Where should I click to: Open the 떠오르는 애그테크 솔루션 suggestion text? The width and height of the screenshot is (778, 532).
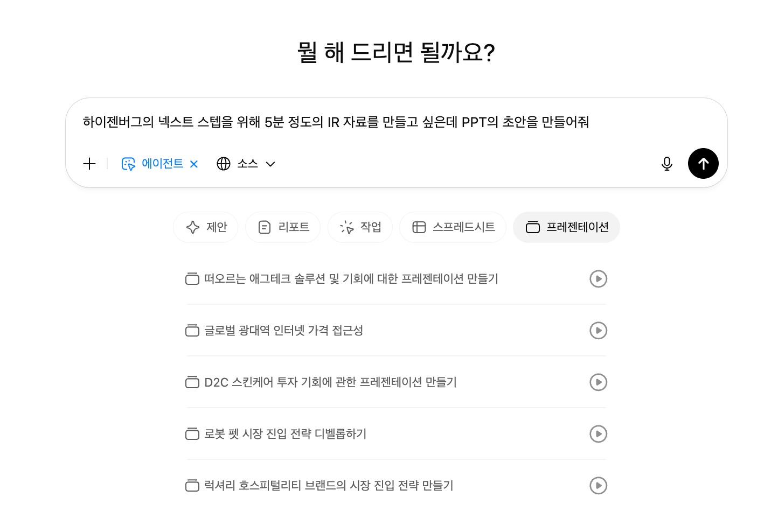351,279
